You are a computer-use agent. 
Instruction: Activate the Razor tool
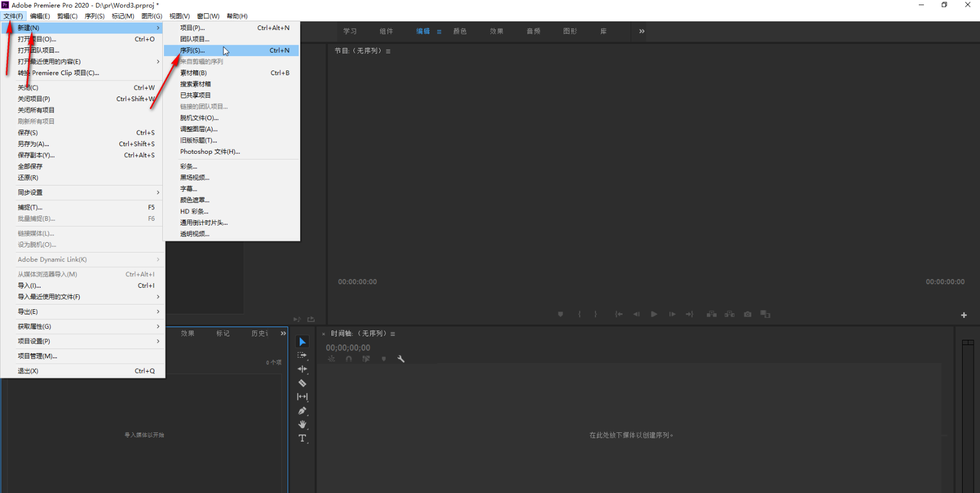coord(302,383)
